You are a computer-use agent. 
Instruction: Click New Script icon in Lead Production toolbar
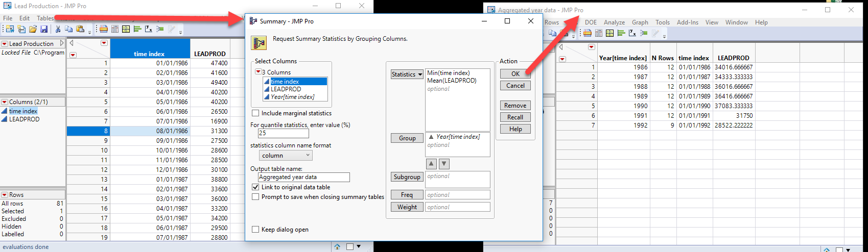click(21, 29)
